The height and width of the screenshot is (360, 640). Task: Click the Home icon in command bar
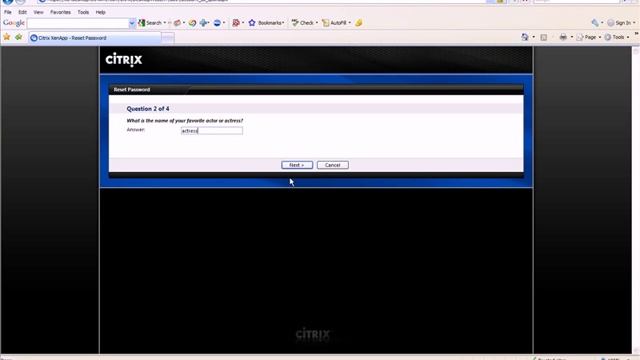(524, 37)
